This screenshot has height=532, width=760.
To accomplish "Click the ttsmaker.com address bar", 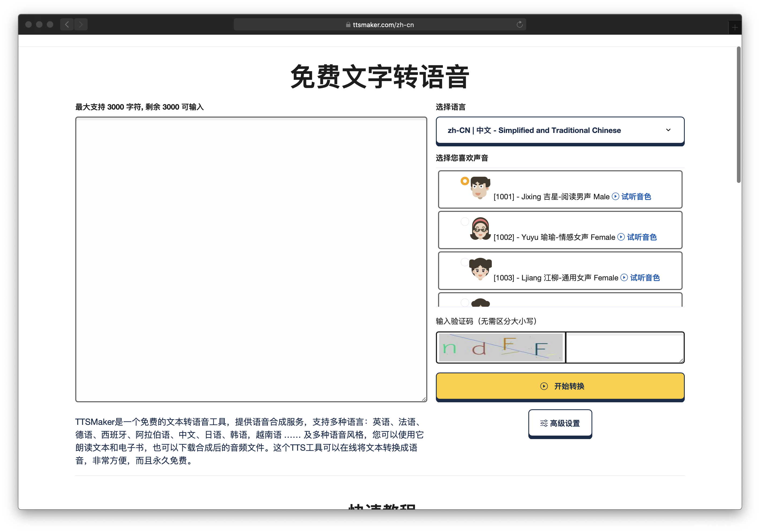I will pos(380,24).
